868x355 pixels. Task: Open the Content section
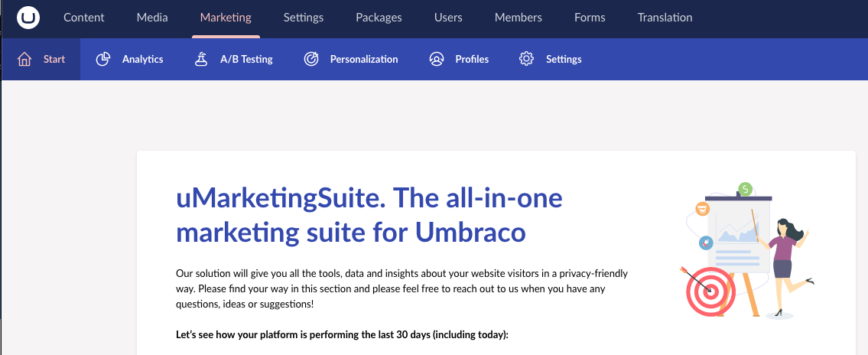(x=83, y=18)
